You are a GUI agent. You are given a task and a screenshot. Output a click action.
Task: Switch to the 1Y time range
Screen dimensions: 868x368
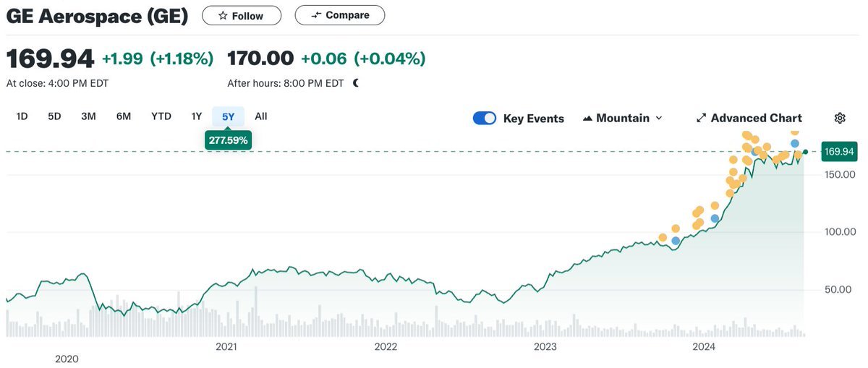tap(196, 116)
